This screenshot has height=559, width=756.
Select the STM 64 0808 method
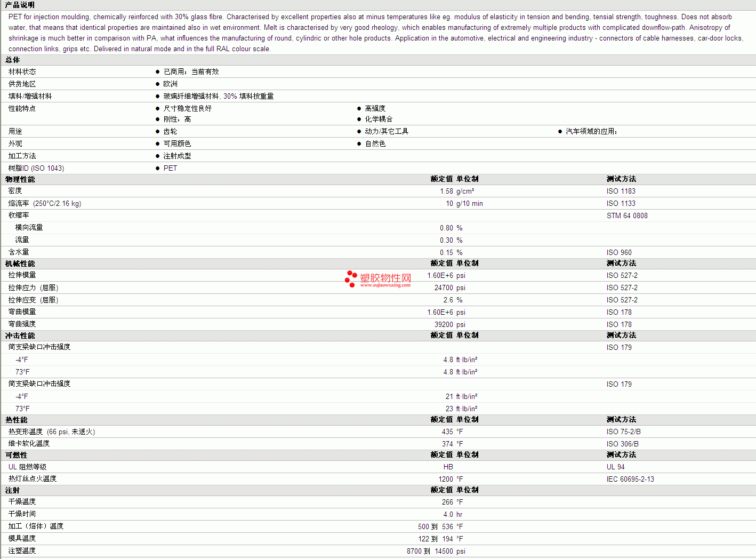(x=627, y=215)
